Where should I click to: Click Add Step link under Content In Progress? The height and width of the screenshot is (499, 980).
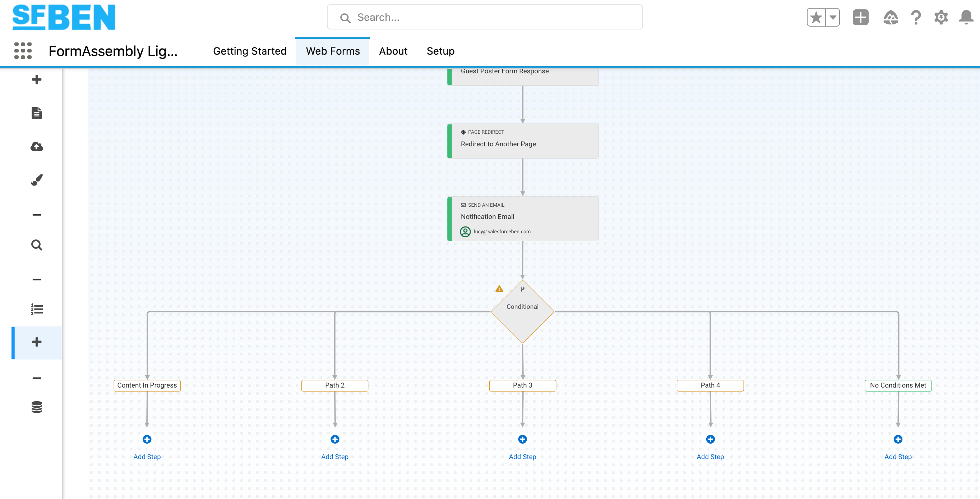(x=147, y=457)
